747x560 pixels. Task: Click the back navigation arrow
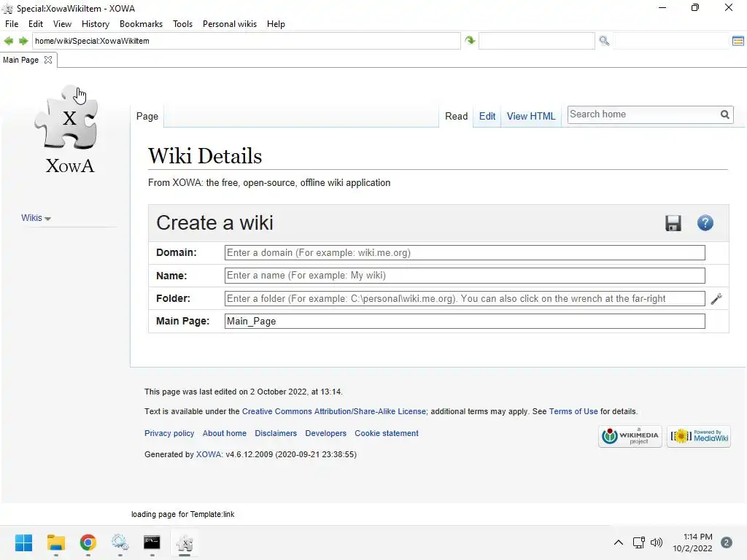(x=8, y=41)
